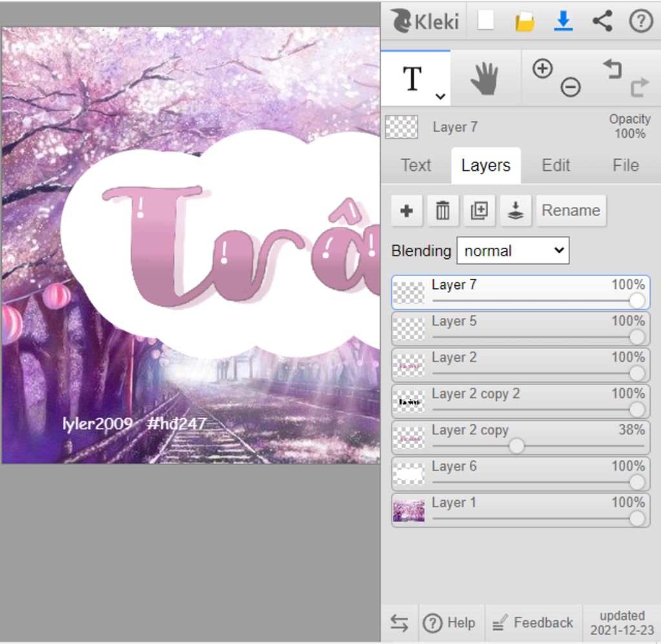Click the updated 2021-12-23 link

pyautogui.click(x=622, y=623)
